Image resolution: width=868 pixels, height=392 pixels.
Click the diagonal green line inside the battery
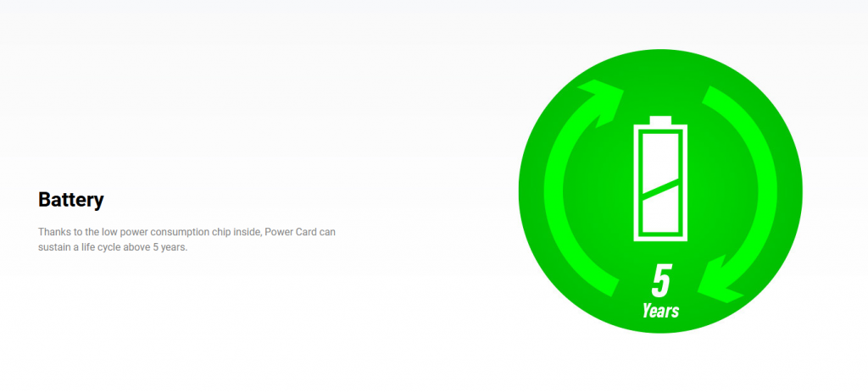(x=660, y=188)
